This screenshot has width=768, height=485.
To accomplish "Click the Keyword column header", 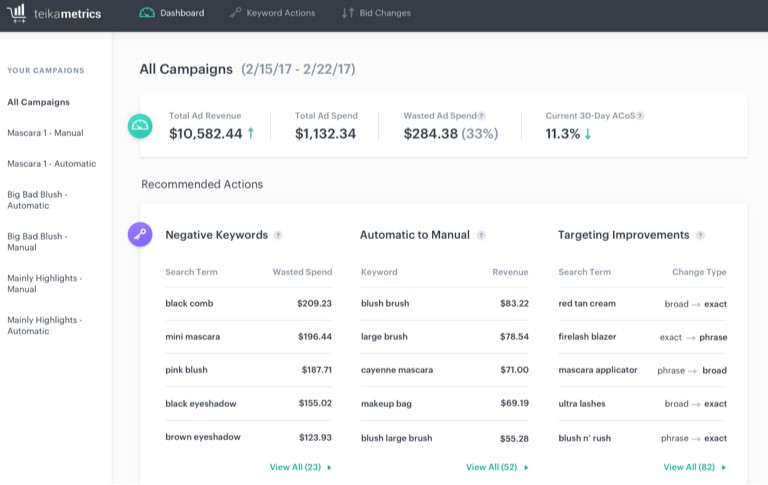I will (x=379, y=272).
